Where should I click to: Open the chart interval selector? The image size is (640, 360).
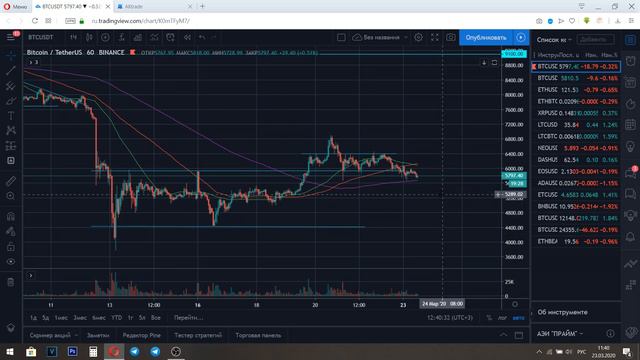[x=73, y=37]
